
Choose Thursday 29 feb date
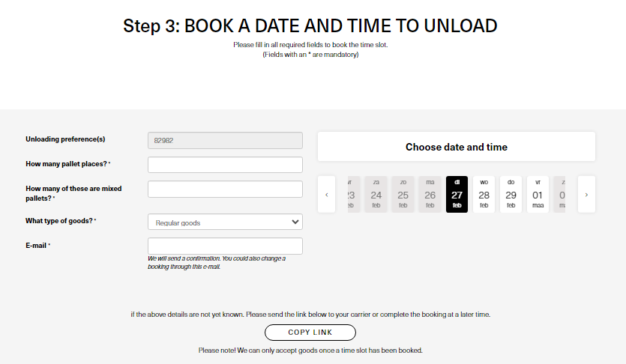pos(511,195)
